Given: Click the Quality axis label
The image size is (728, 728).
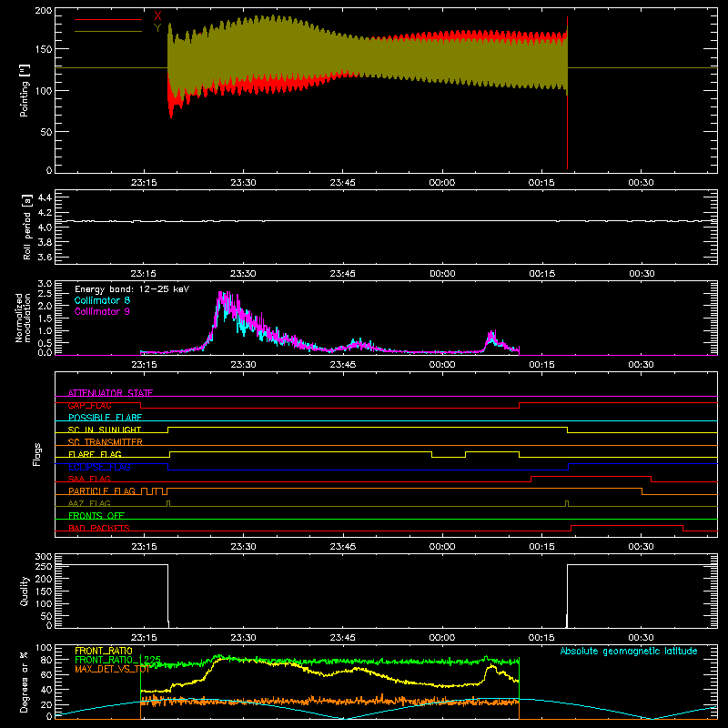Looking at the screenshot, I should click(x=25, y=591).
